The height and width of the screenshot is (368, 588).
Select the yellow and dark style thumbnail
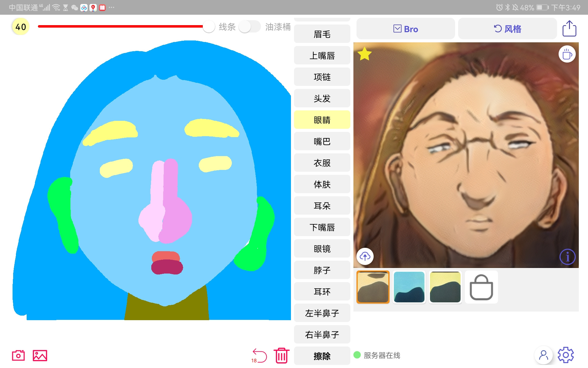pyautogui.click(x=445, y=287)
